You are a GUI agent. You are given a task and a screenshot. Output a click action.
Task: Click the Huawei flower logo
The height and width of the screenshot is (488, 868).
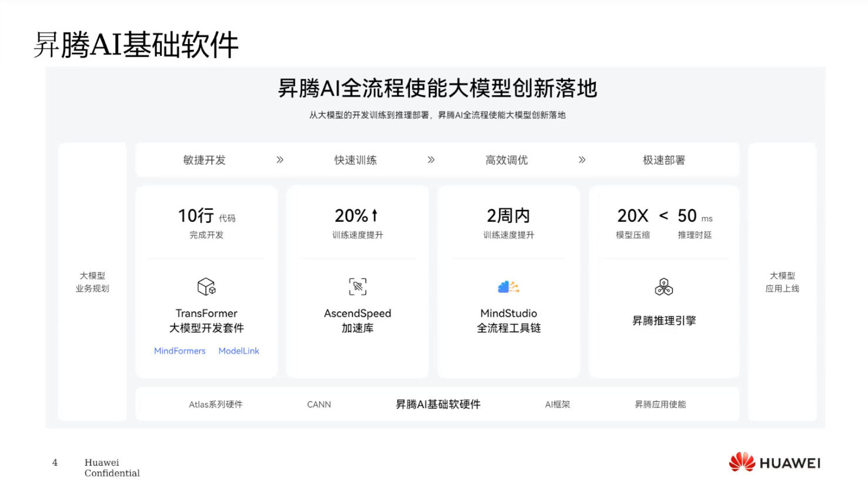point(742,462)
